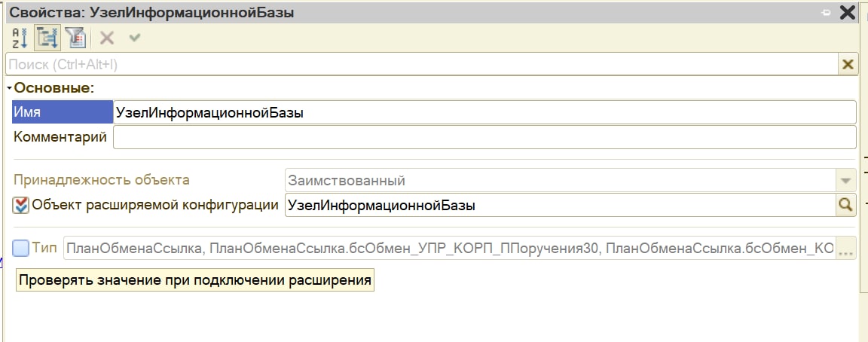This screenshot has height=342, width=868.
Task: Sort properties alphabetically with the A-Z icon
Action: coord(20,37)
